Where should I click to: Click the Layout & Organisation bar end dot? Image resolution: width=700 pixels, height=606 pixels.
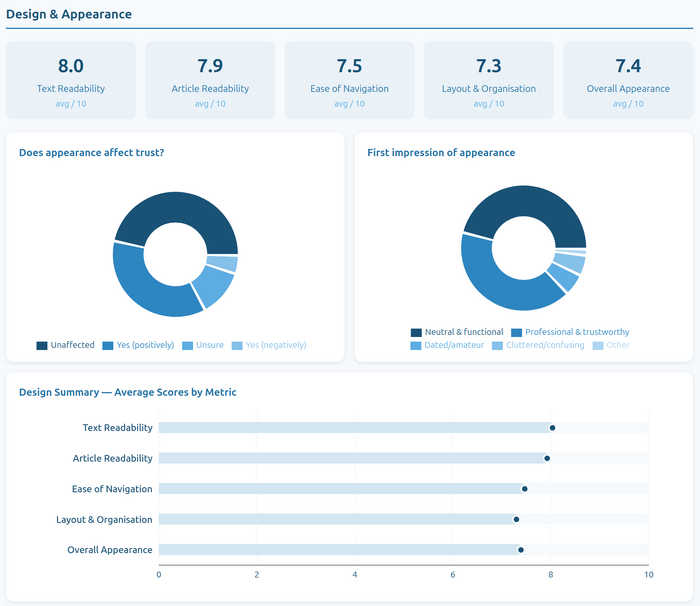[x=516, y=519]
